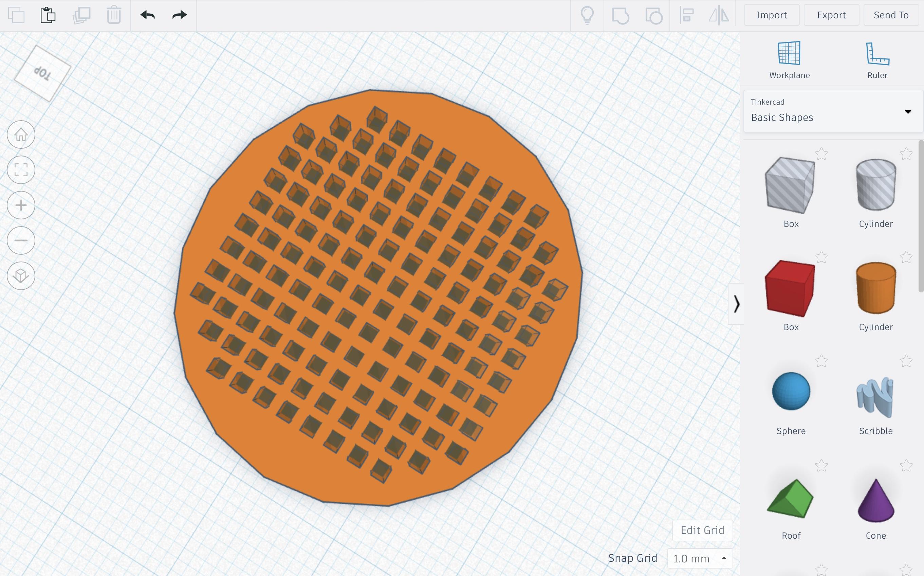
Task: Favorite the Sphere with star
Action: (821, 361)
